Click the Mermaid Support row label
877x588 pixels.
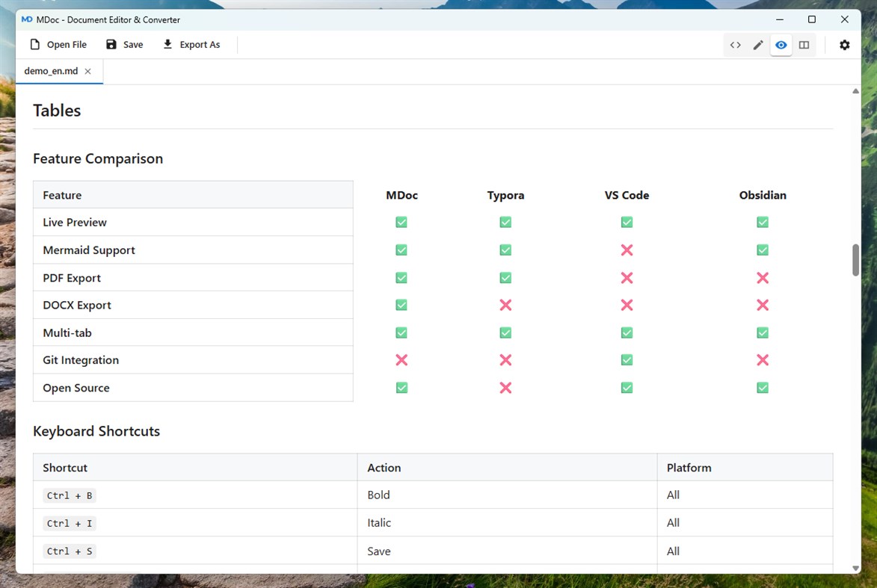pos(89,250)
